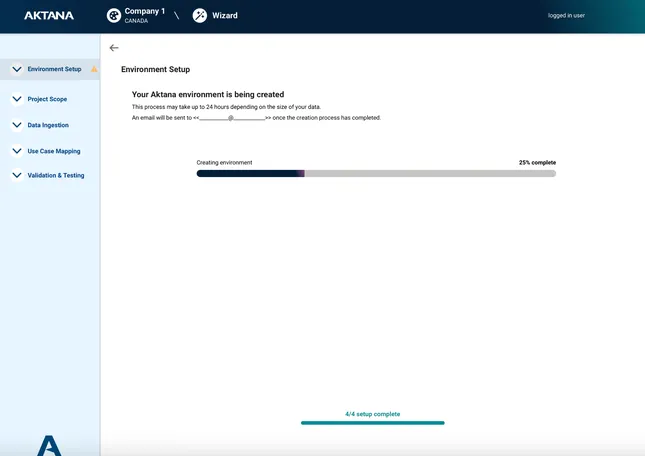
Task: Open the Use Case Mapping sidebar item
Action: (x=54, y=151)
